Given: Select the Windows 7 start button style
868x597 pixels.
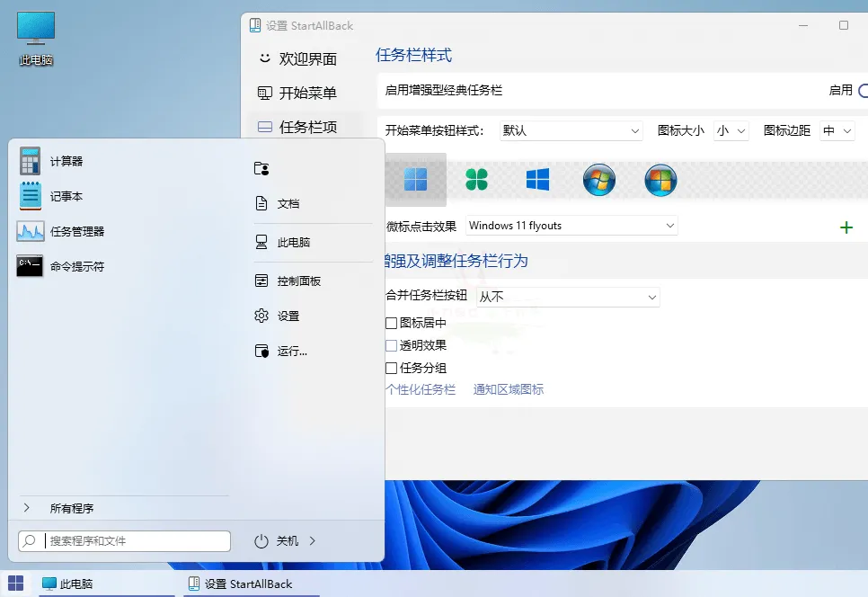Looking at the screenshot, I should click(x=599, y=180).
